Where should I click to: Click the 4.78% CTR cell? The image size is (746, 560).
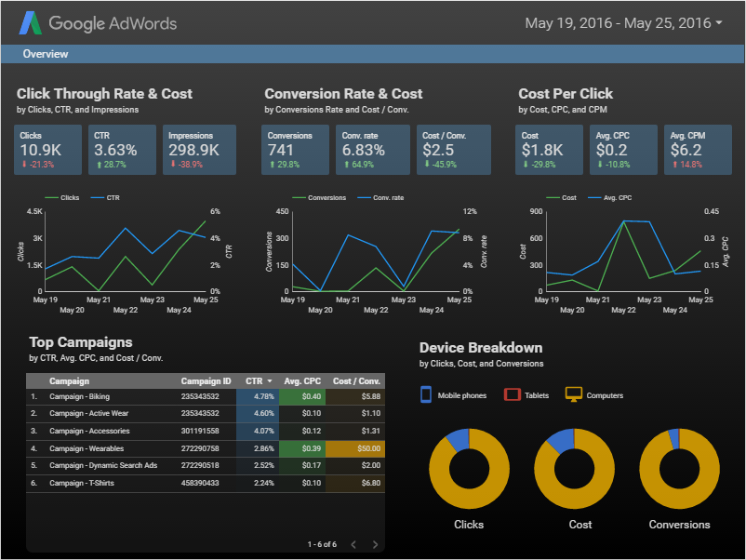click(258, 396)
